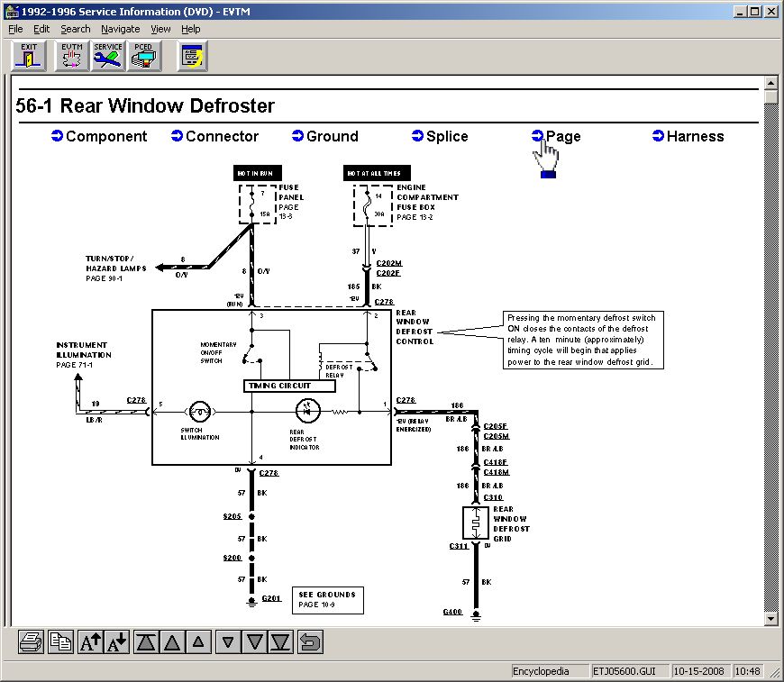Open the Component index link
The height and width of the screenshot is (682, 784).
(106, 136)
